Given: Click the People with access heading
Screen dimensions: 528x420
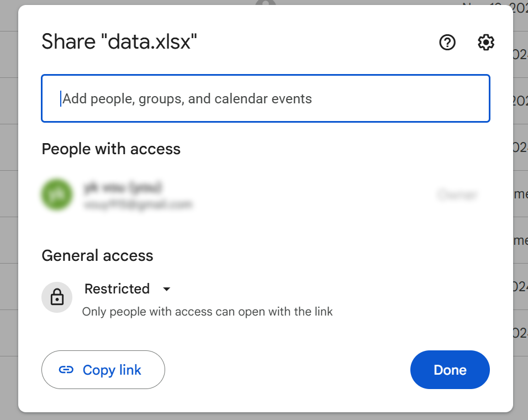Looking at the screenshot, I should point(111,149).
